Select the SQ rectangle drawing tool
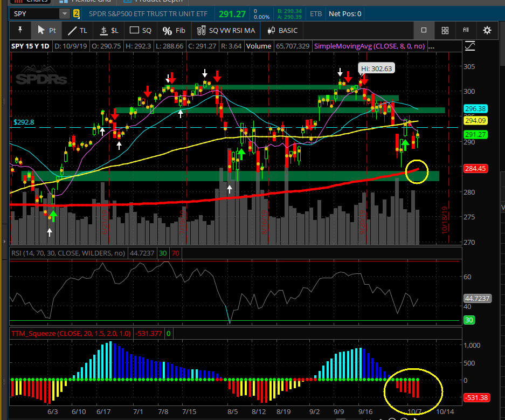Image resolution: width=505 pixels, height=420 pixels. tap(142, 30)
